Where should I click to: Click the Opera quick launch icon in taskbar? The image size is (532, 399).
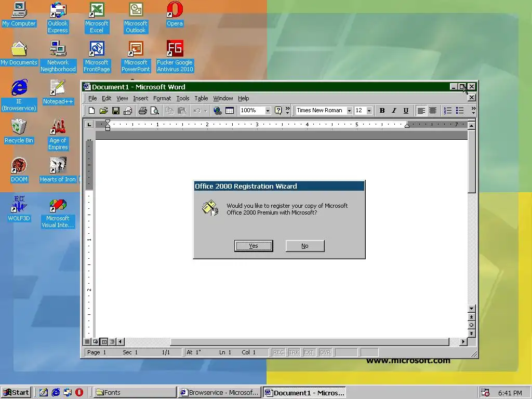coord(79,393)
